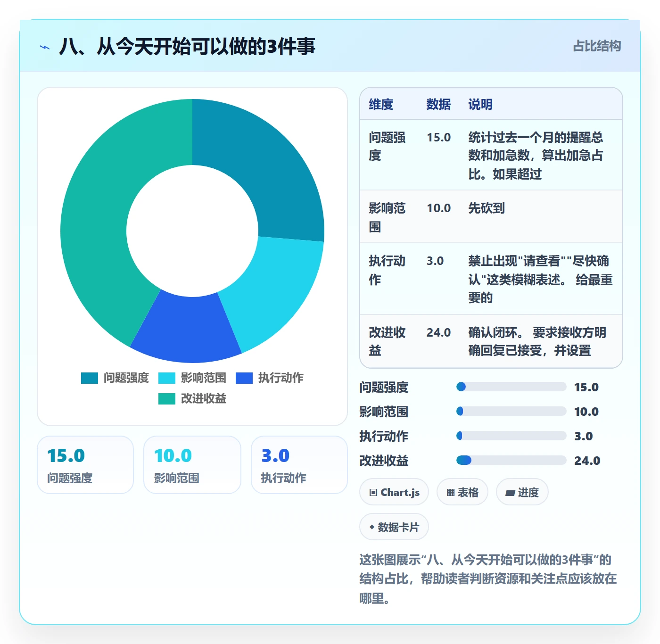The image size is (660, 644).
Task: Click the 统计过去一个月 description cell
Action: (x=536, y=156)
